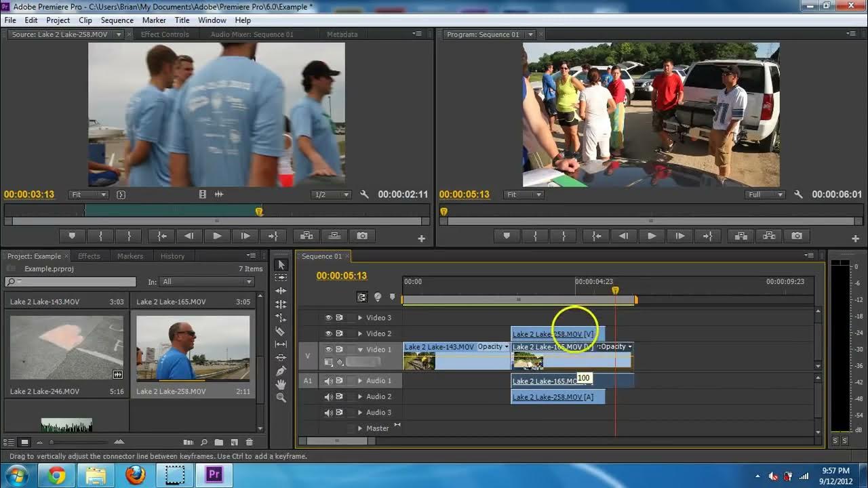Toggle Video 1 track eye visibility
Screen dimensions: 868x488
point(329,349)
